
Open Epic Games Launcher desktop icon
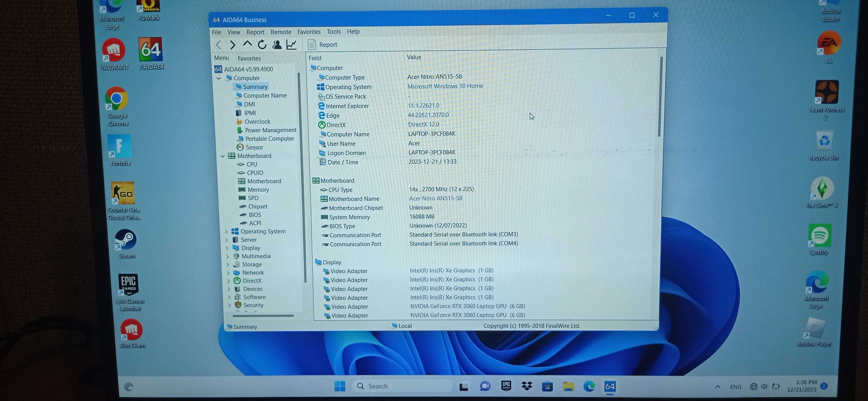click(x=129, y=292)
